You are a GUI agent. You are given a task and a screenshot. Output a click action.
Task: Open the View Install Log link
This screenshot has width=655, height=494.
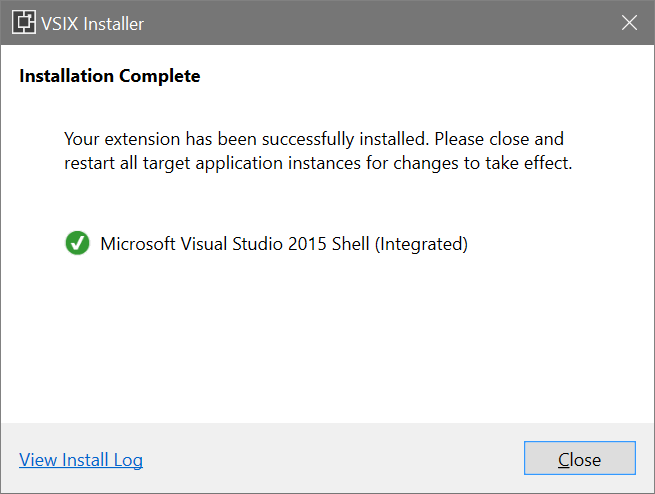click(x=81, y=460)
